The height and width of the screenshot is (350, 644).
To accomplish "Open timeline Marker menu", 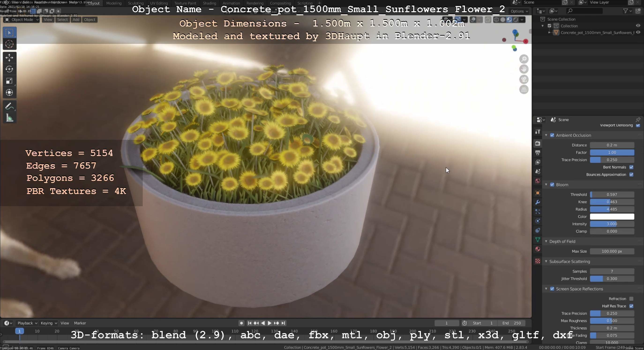I will tap(80, 323).
